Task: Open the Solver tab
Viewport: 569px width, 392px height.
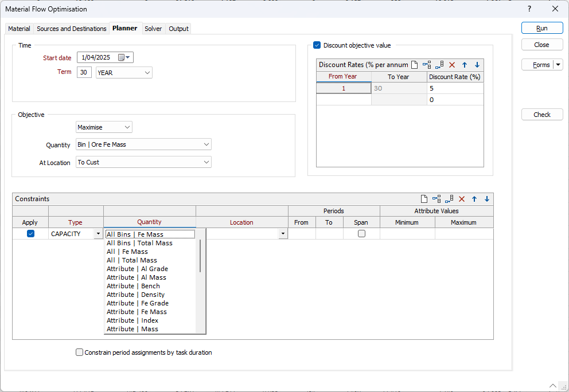Action: click(153, 29)
